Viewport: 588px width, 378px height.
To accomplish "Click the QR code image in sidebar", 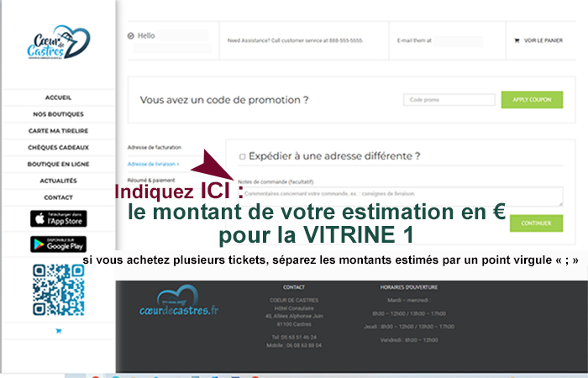I will coord(58,289).
